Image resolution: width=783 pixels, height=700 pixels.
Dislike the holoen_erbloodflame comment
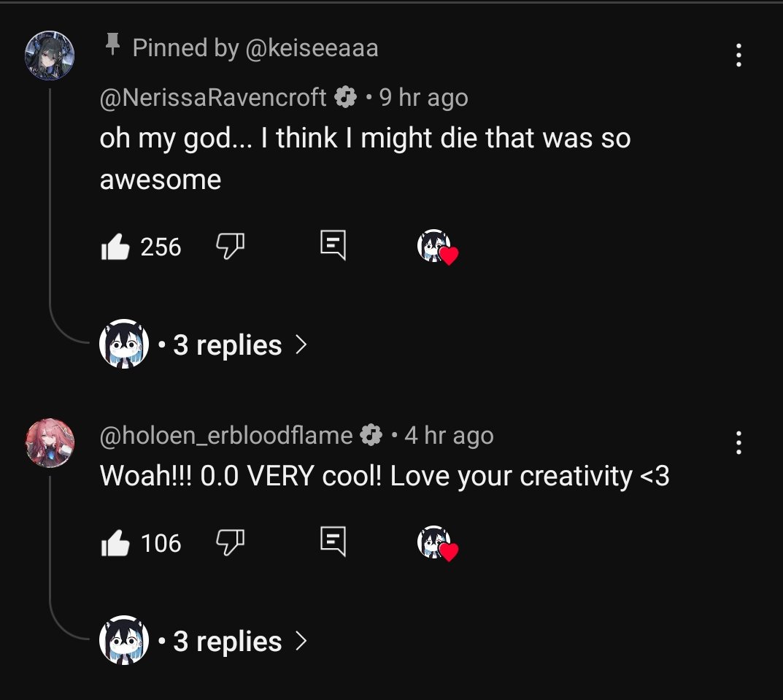click(230, 543)
